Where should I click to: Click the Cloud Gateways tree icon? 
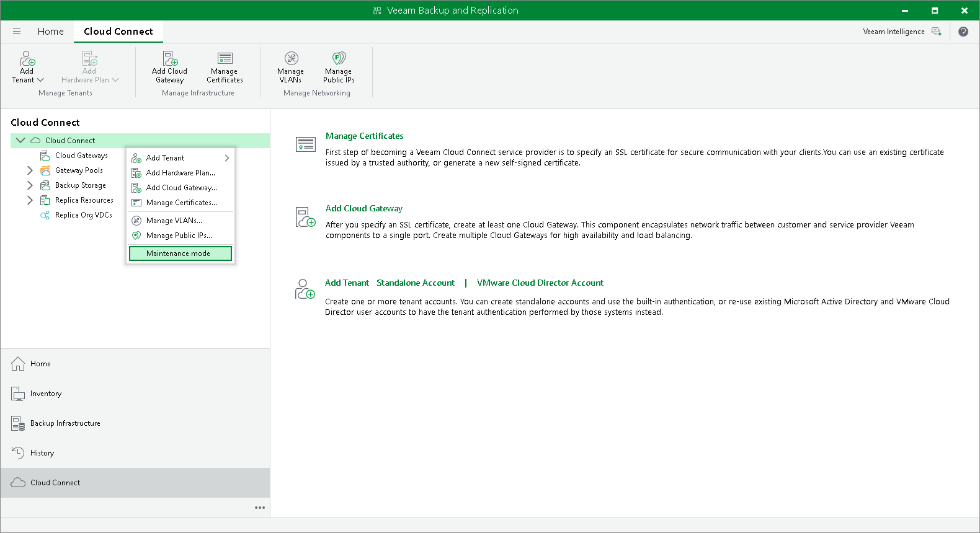45,156
